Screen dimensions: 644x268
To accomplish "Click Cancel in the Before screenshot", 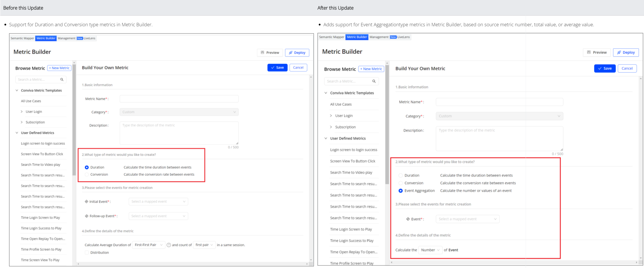I will pyautogui.click(x=298, y=67).
